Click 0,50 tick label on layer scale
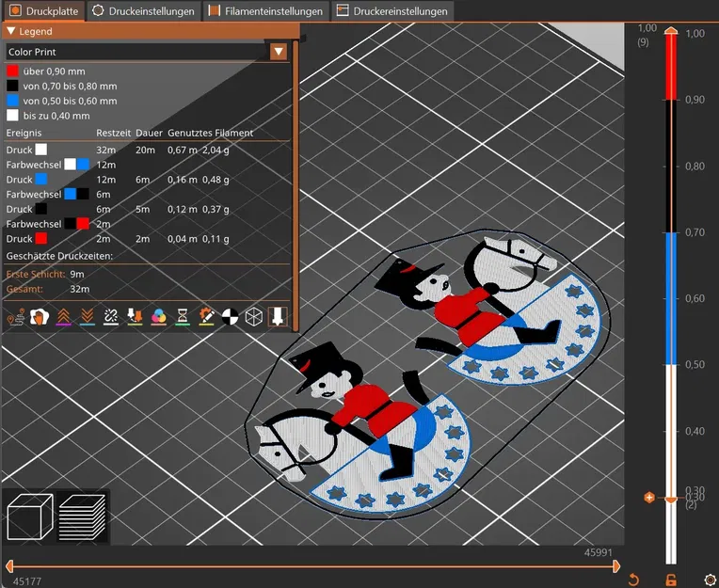Screen dimensions: 719x588 point(695,365)
